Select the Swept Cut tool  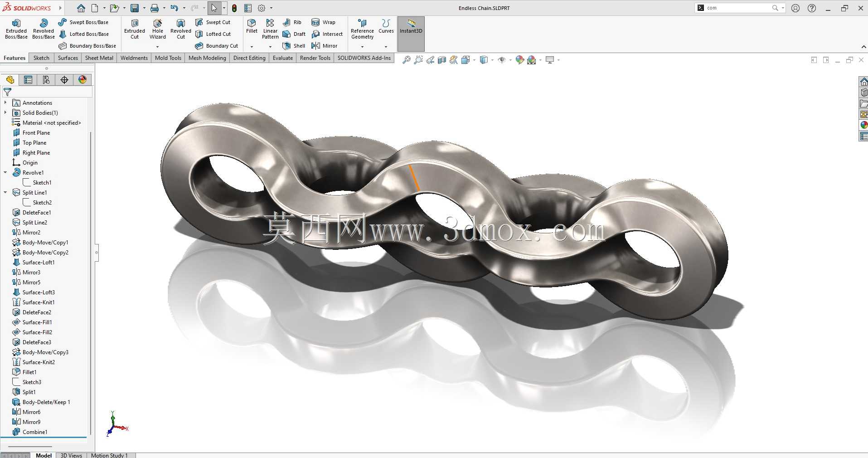pyautogui.click(x=213, y=22)
